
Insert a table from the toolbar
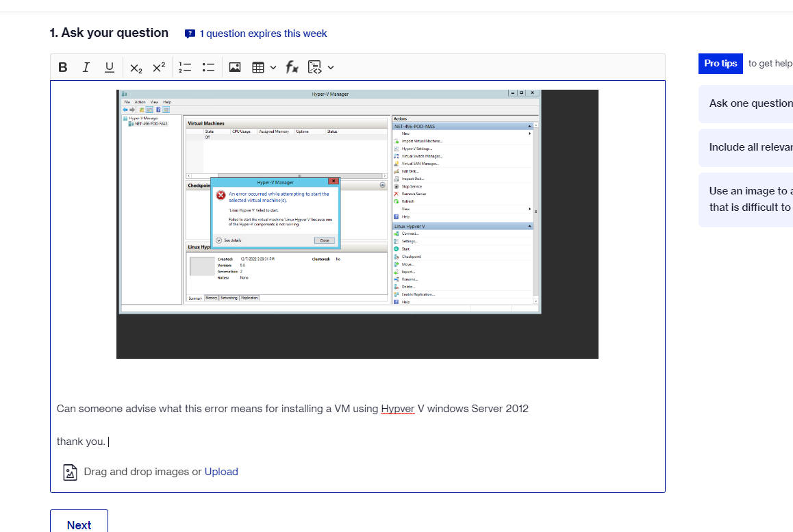tap(258, 67)
